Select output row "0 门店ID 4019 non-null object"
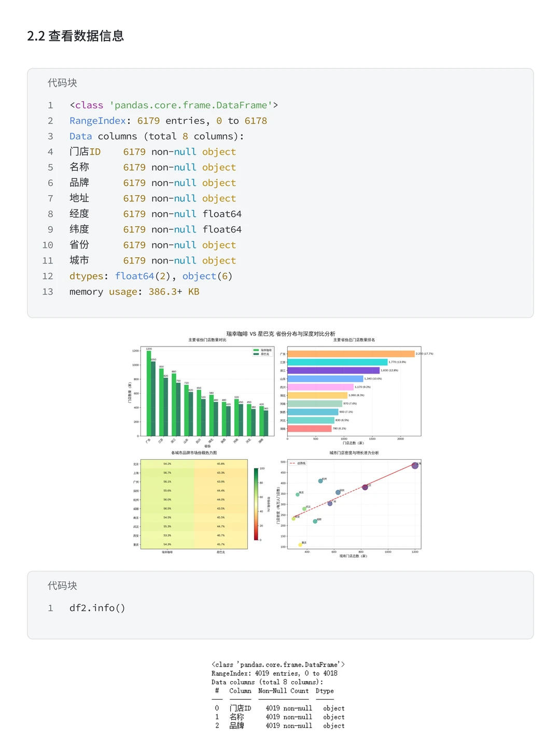 tap(279, 708)
